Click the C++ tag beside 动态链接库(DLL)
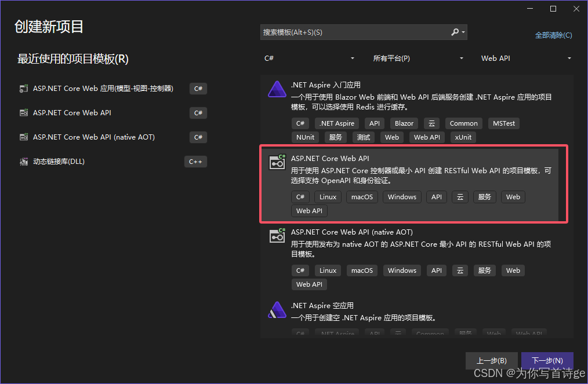588x384 pixels. coord(195,162)
